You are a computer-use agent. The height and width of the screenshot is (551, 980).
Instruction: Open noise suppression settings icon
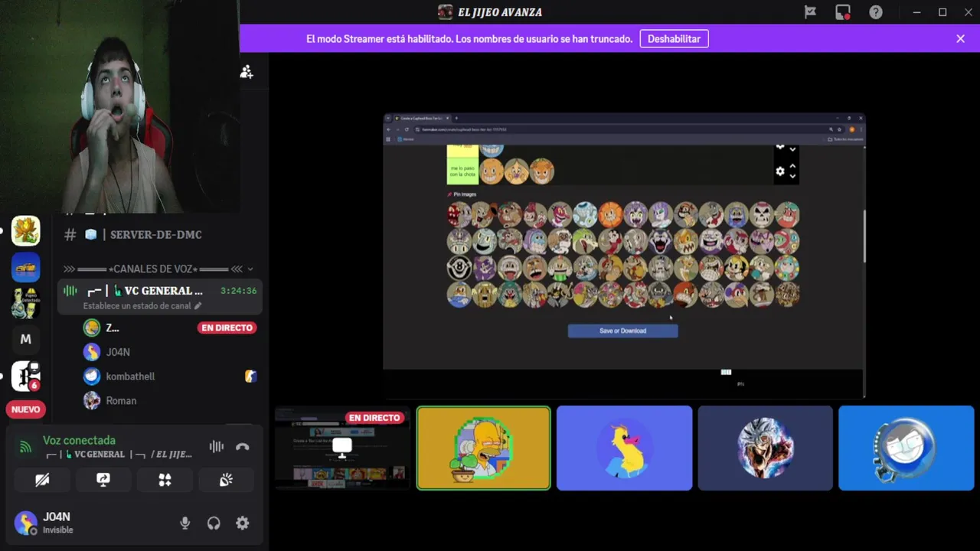pyautogui.click(x=217, y=447)
